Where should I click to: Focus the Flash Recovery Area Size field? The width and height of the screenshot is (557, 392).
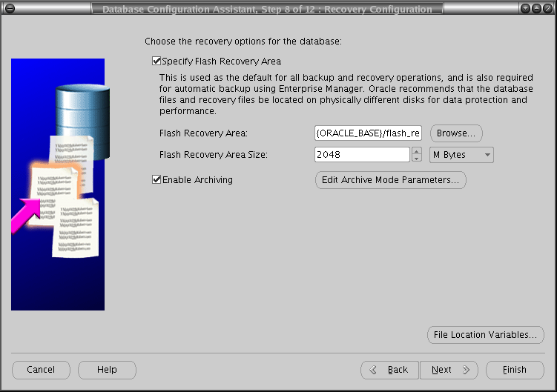coord(362,155)
